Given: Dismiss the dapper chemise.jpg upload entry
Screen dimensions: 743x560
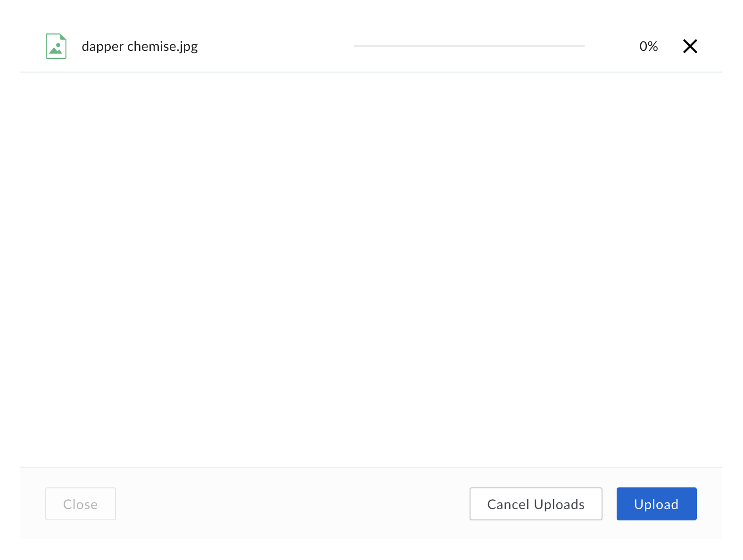Looking at the screenshot, I should [x=690, y=46].
